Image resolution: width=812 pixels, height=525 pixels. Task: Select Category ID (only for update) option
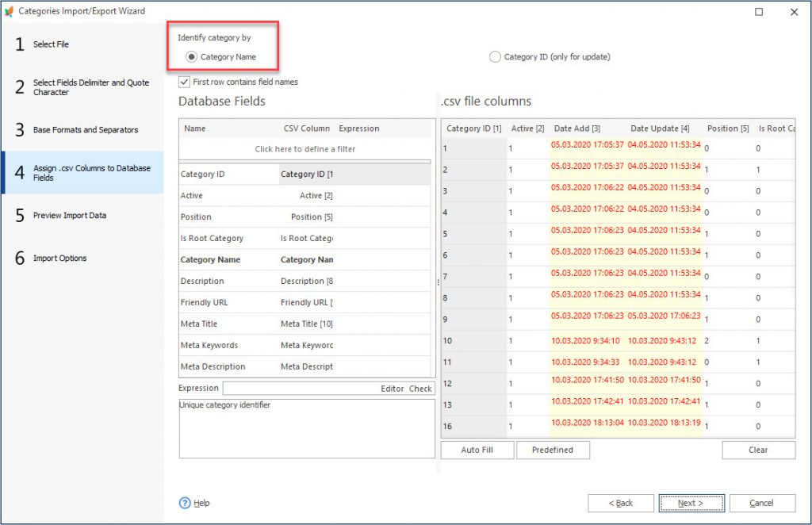(495, 56)
